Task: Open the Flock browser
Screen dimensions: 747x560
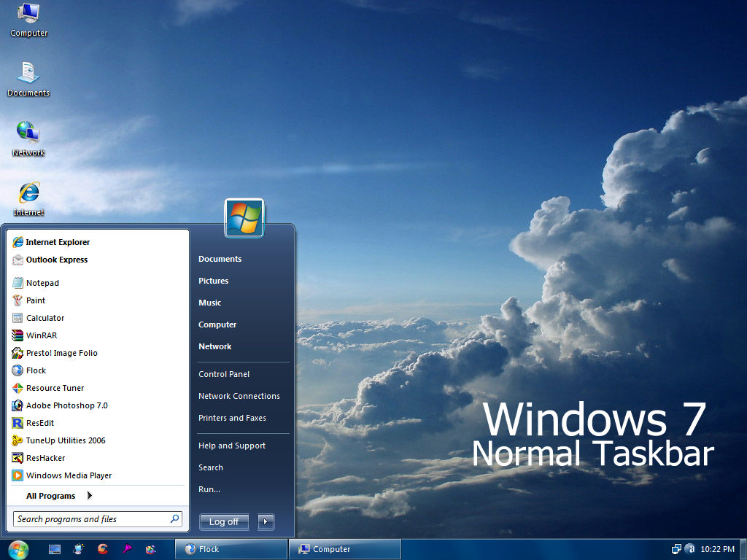Action: tap(34, 370)
